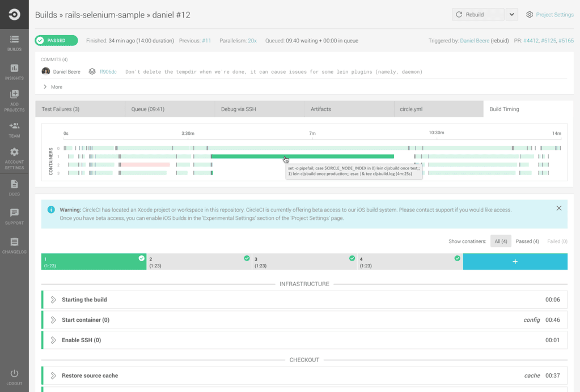Open Builds in the sidebar
The height and width of the screenshot is (392, 580).
coord(14,42)
